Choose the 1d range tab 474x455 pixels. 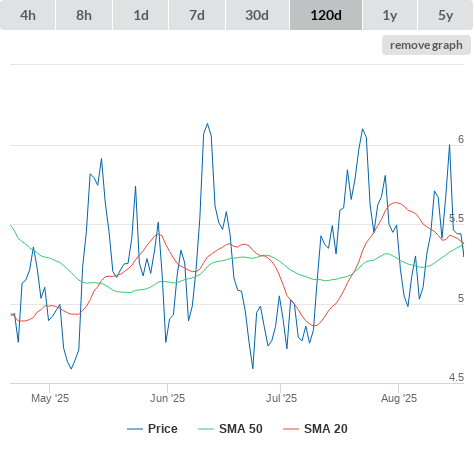tap(141, 15)
